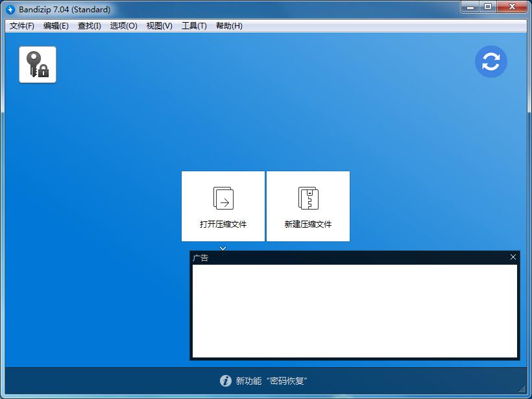Open the 选项(O) menu
532x399 pixels.
click(x=123, y=26)
